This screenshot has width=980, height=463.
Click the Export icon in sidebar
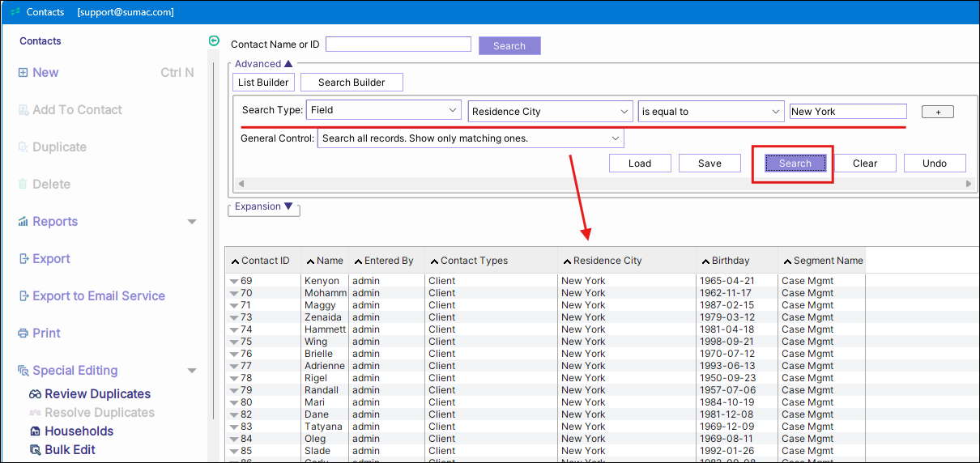pos(23,259)
